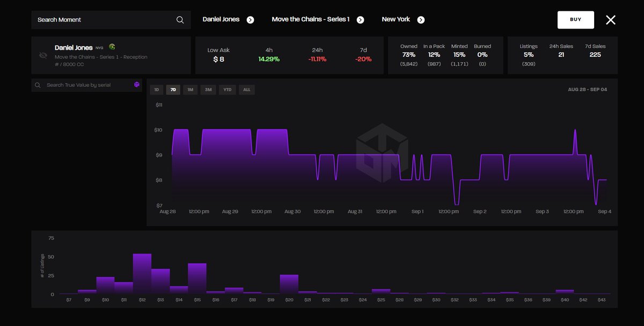Click the $20 listings histogram bar
Image resolution: width=644 pixels, height=326 pixels.
289,285
